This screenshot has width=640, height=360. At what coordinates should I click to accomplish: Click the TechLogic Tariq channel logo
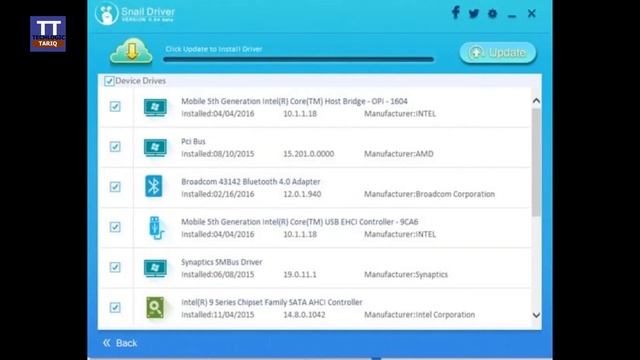48,34
